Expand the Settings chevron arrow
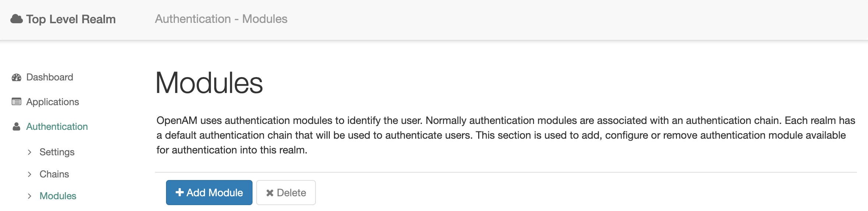This screenshot has height=211, width=868. (x=29, y=152)
